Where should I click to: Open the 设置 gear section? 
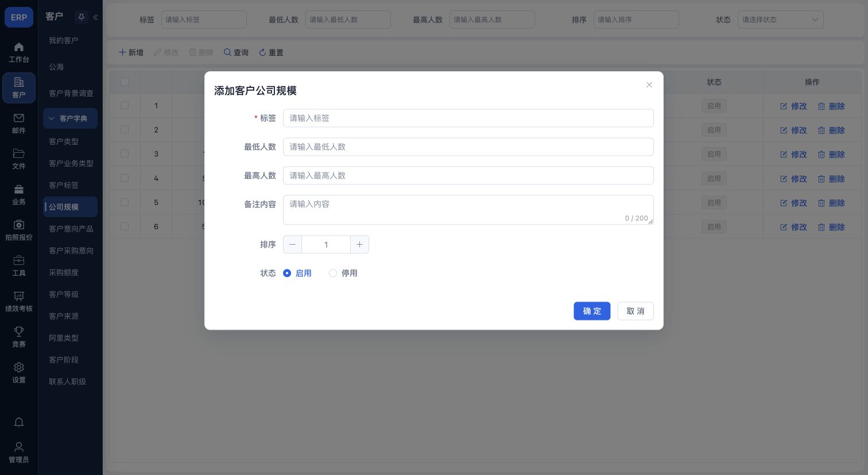click(x=19, y=373)
